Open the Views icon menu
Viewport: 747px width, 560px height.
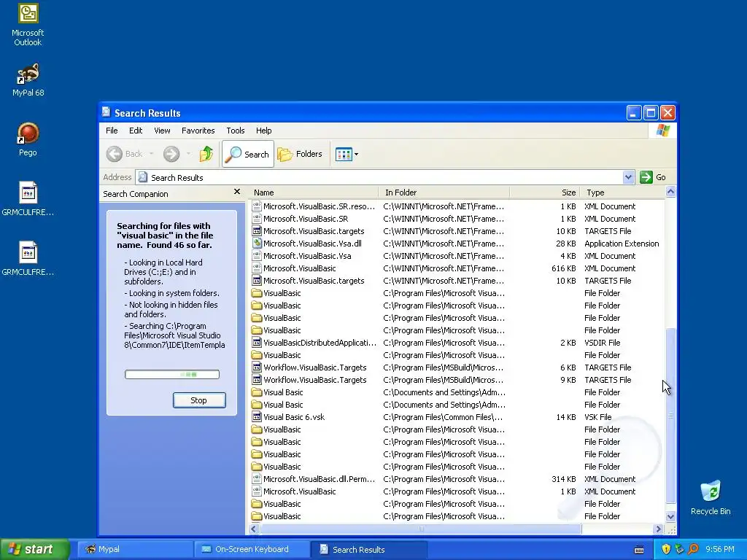[347, 154]
